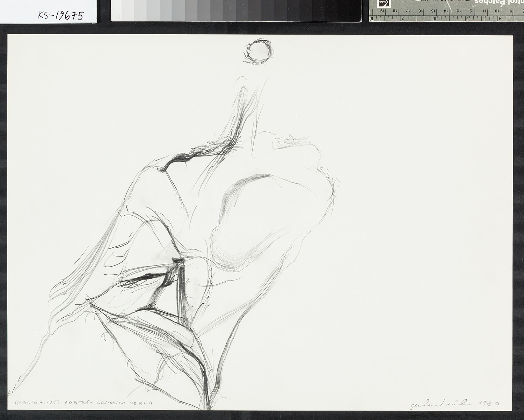Click the number 10 on the ruler scale
Viewport: 524px width, 420px height.
pyautogui.click(x=497, y=11)
